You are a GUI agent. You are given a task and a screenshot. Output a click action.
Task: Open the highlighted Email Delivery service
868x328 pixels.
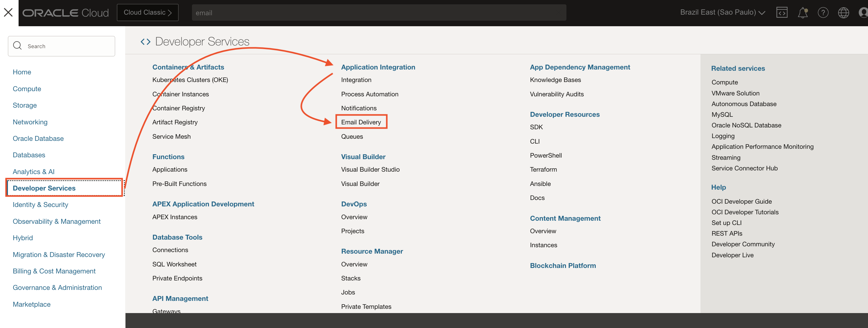[361, 122]
